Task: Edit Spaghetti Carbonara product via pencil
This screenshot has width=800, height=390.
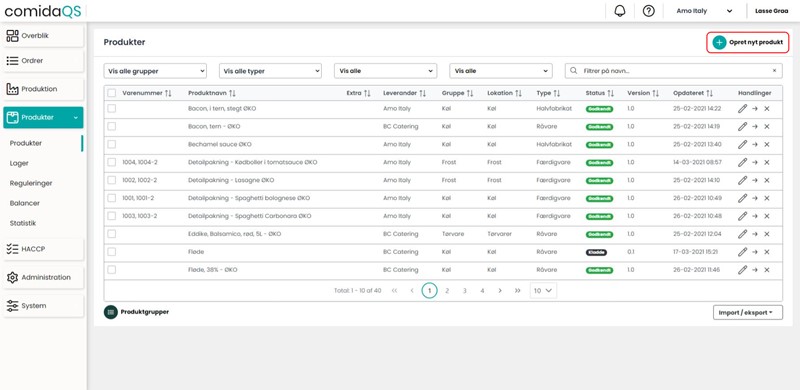Action: point(742,216)
